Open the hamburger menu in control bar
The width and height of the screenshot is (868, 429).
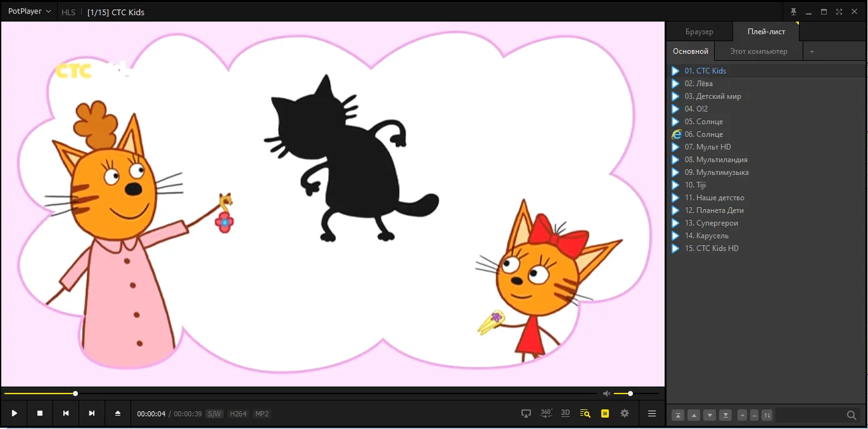652,413
